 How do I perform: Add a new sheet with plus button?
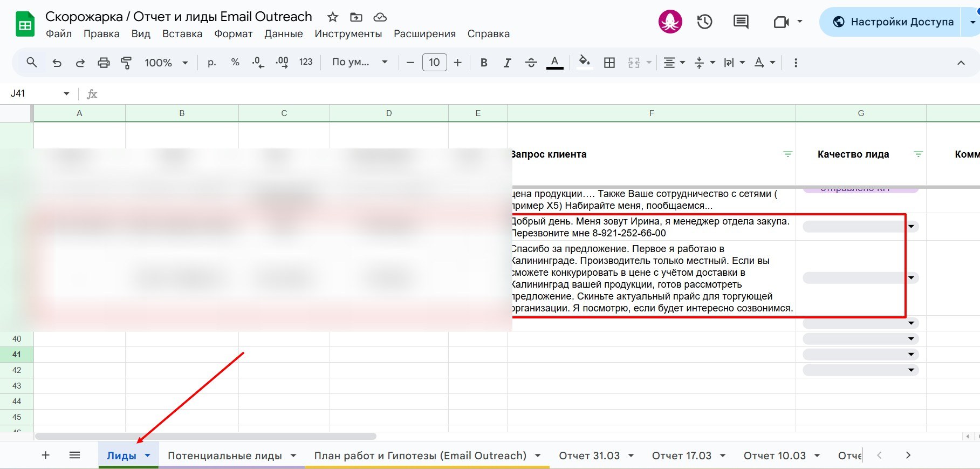[x=46, y=455]
